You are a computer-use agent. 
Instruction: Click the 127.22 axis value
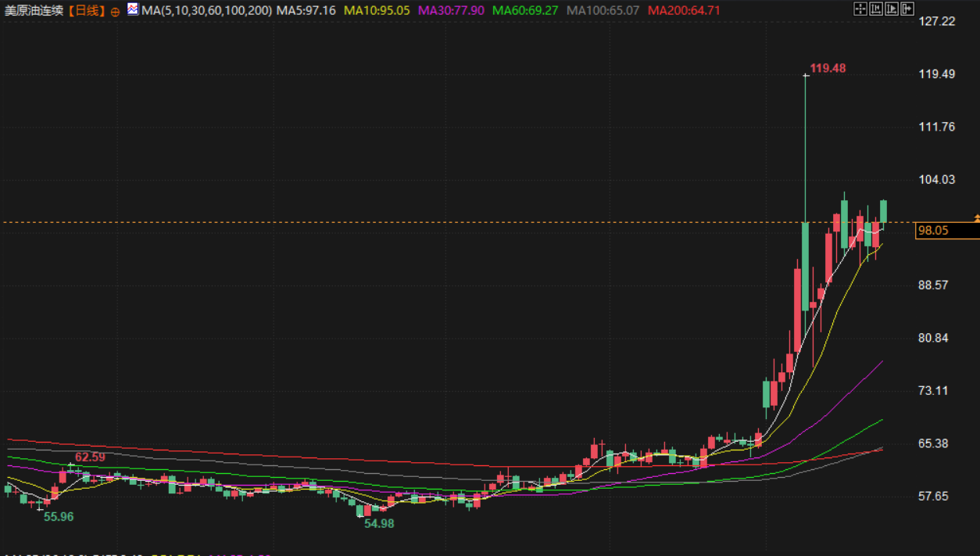[x=938, y=20]
